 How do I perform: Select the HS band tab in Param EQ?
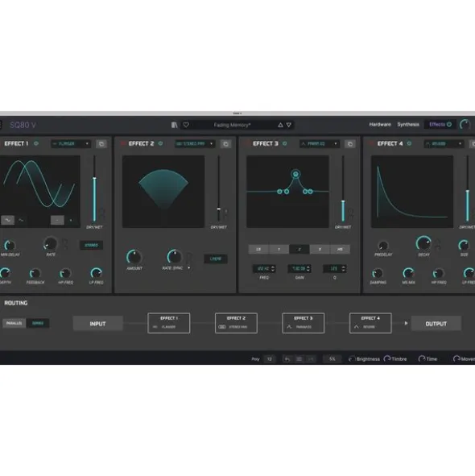[340, 250]
